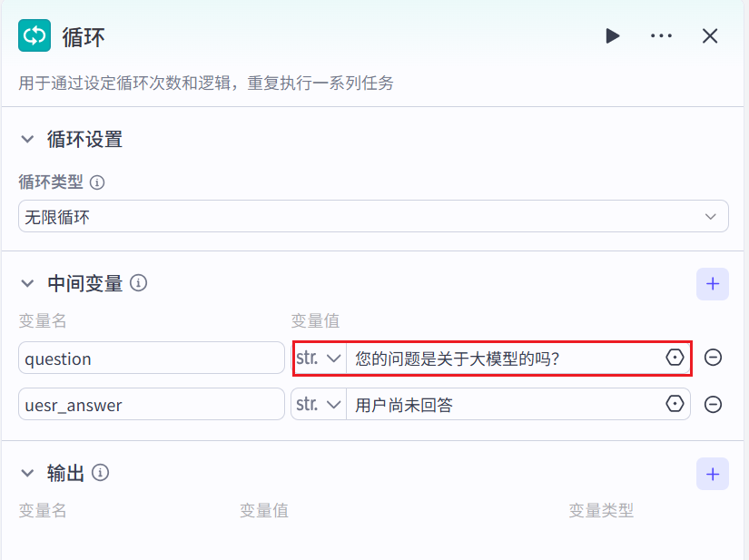
Task: Open str. type dropdown for uesr_answer
Action: point(319,404)
